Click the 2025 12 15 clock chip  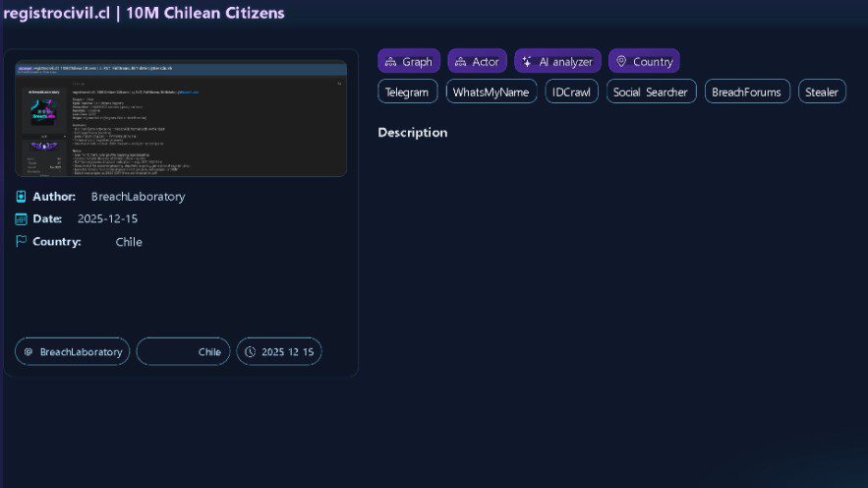[278, 352]
